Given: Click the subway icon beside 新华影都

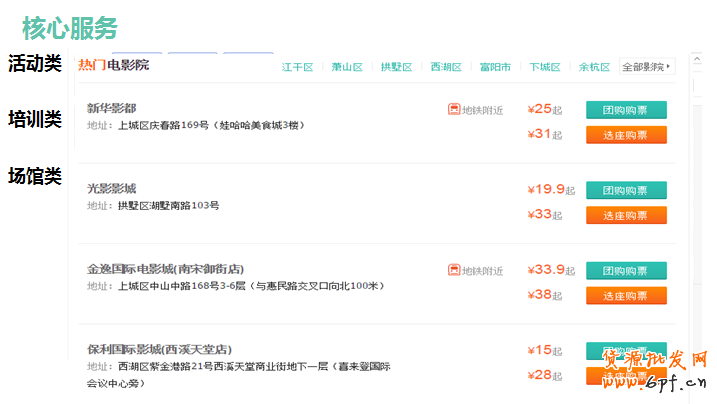Looking at the screenshot, I should [454, 109].
